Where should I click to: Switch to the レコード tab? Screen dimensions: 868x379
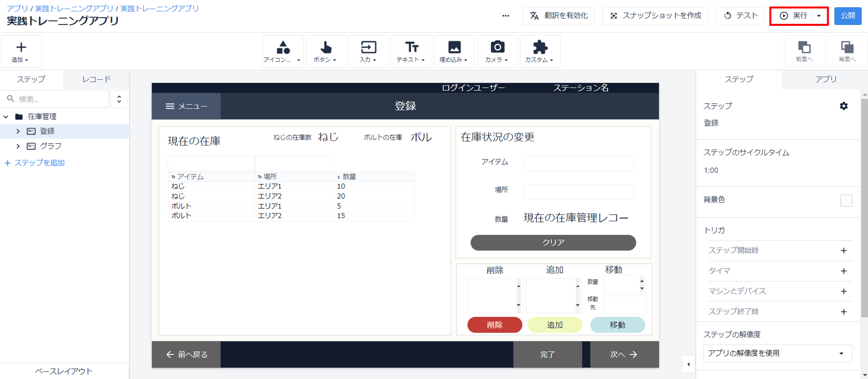tap(96, 79)
